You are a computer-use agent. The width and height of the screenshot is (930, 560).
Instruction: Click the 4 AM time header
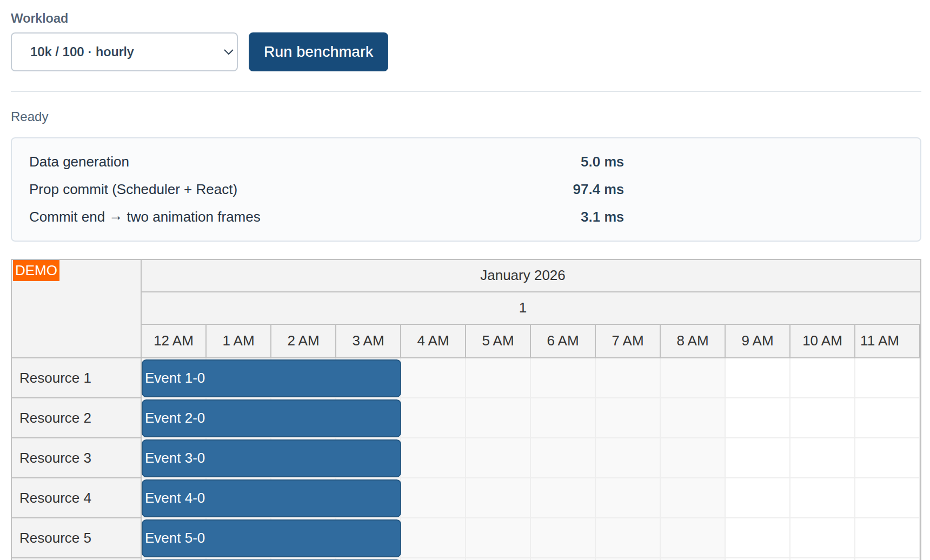pyautogui.click(x=433, y=341)
